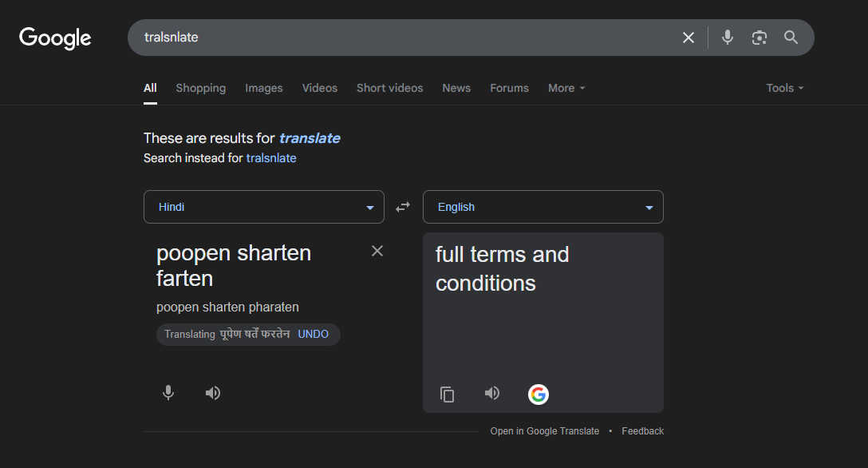This screenshot has width=868, height=468.
Task: Copy the translation to clipboard
Action: (448, 395)
